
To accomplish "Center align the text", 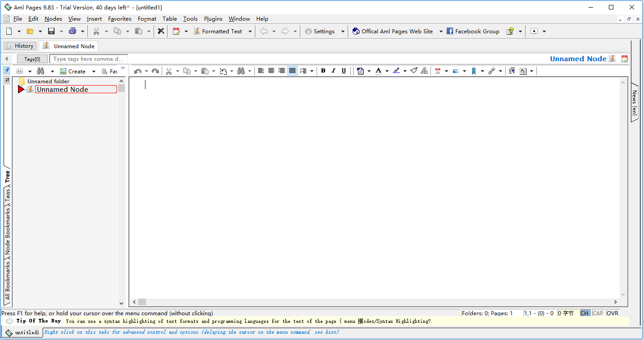I will click(x=271, y=71).
